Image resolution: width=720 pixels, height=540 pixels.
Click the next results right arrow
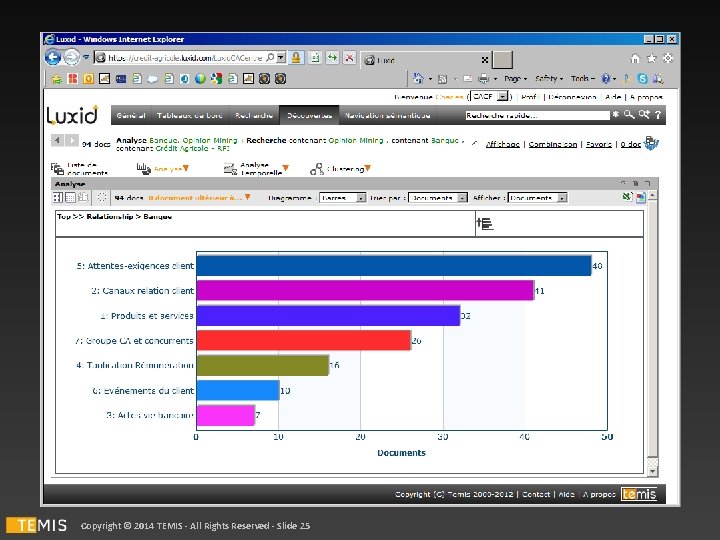click(x=72, y=140)
